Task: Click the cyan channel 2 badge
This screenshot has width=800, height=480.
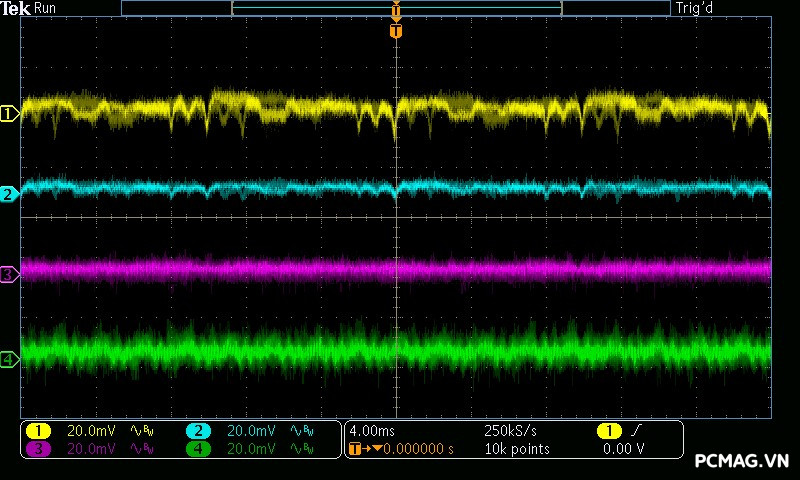Action: click(198, 430)
